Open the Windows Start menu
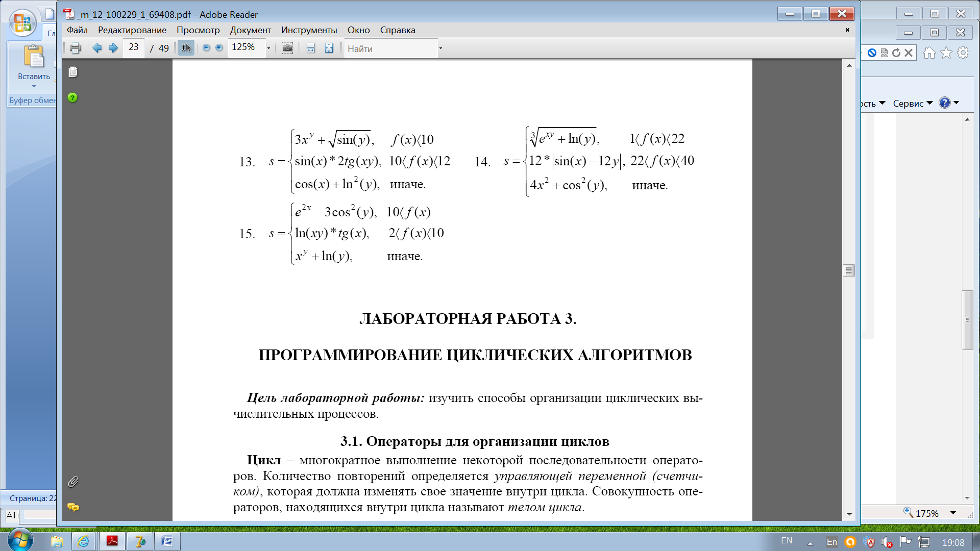Viewport: 980px width, 551px height. [20, 541]
